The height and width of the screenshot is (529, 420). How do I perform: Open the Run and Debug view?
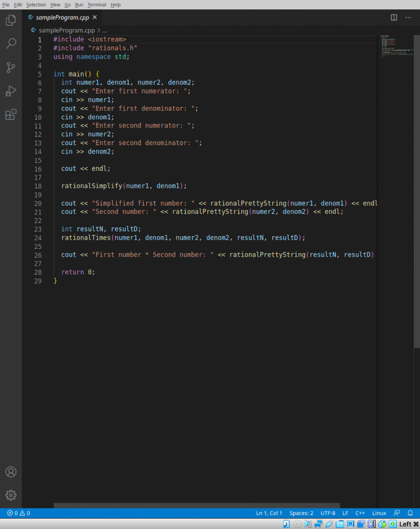click(11, 91)
